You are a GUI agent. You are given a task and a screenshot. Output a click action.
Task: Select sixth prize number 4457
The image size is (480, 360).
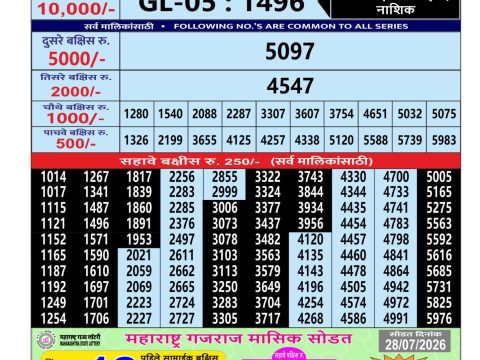point(353,239)
